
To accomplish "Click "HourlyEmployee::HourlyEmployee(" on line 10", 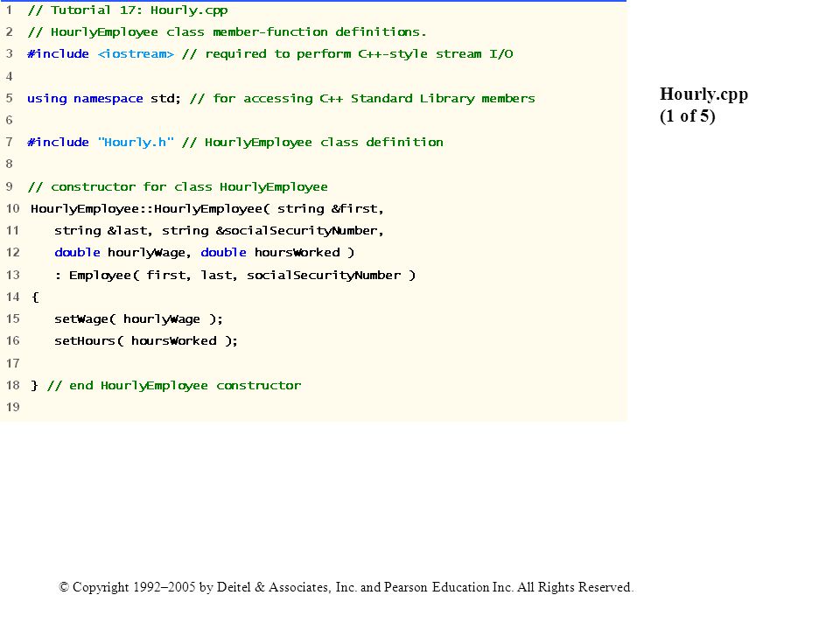I will (x=150, y=209).
